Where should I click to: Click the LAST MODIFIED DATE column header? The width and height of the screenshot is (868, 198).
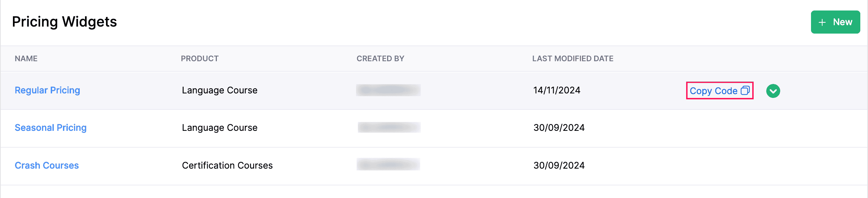(572, 58)
